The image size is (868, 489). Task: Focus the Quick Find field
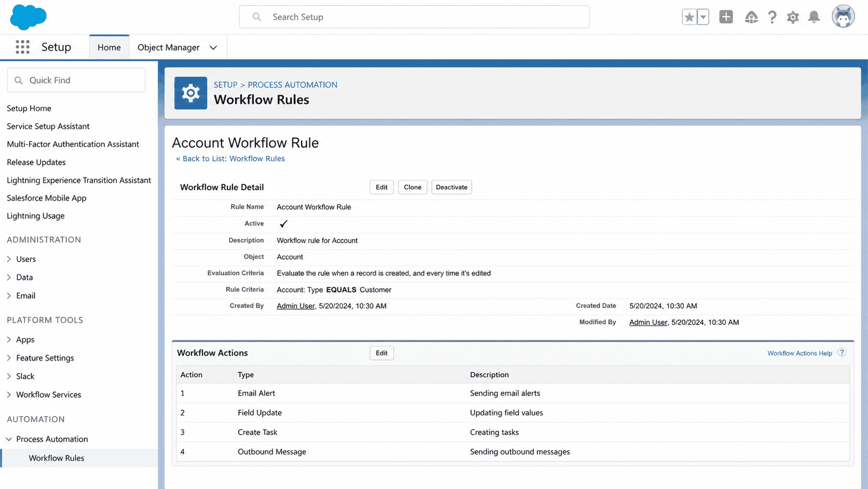(x=76, y=80)
